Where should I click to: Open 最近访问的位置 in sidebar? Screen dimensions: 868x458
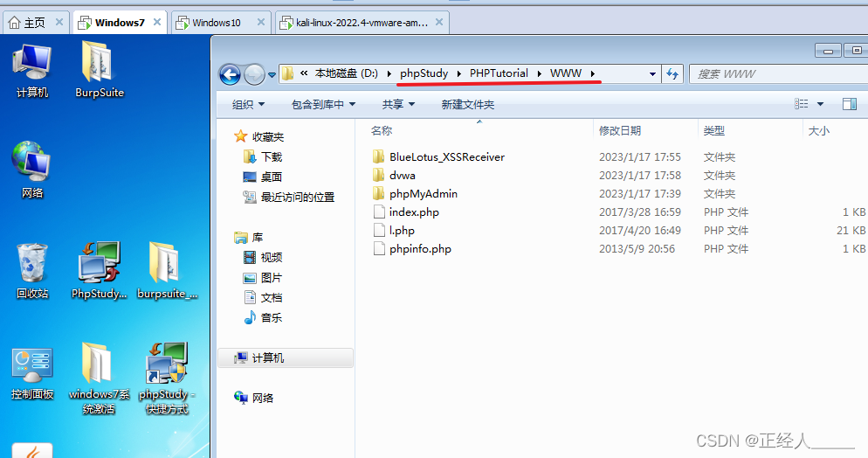[289, 197]
